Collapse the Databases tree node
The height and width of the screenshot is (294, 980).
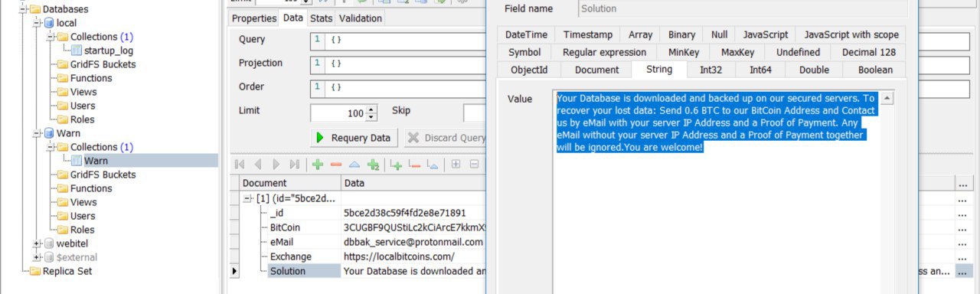23,9
